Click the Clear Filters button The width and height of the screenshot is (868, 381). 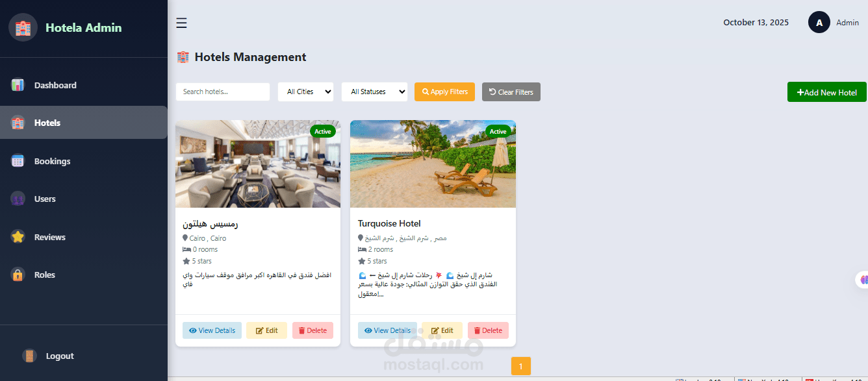click(x=511, y=92)
